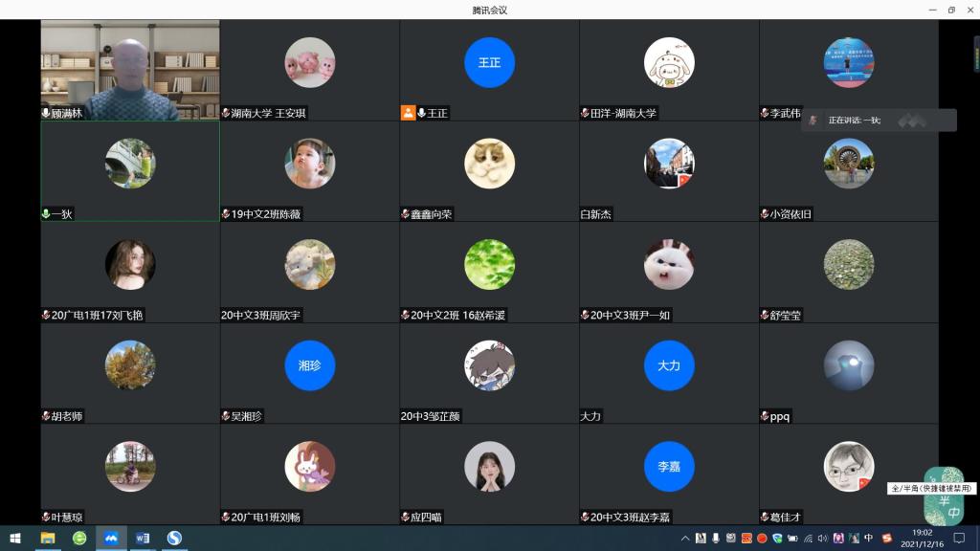Open Microsoft Word from the taskbar

tap(142, 540)
